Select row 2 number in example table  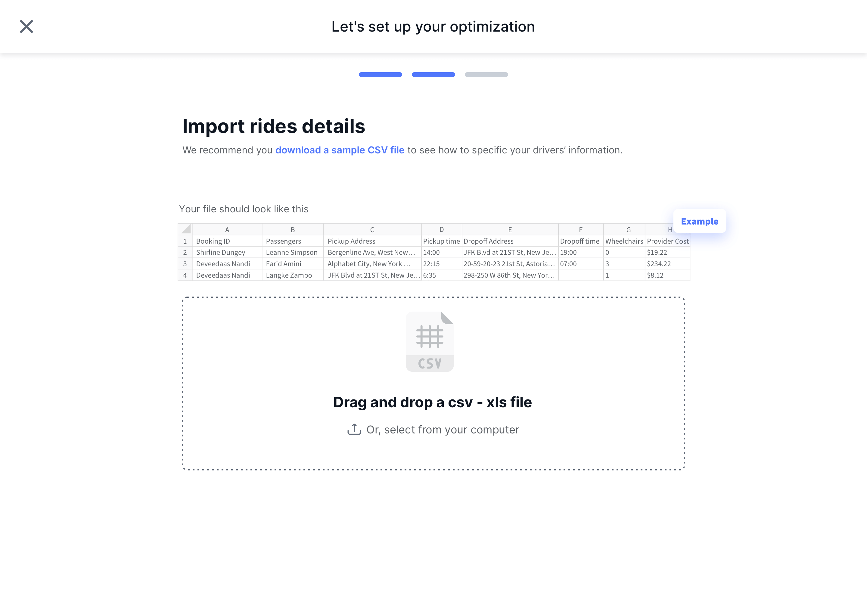[x=185, y=253]
